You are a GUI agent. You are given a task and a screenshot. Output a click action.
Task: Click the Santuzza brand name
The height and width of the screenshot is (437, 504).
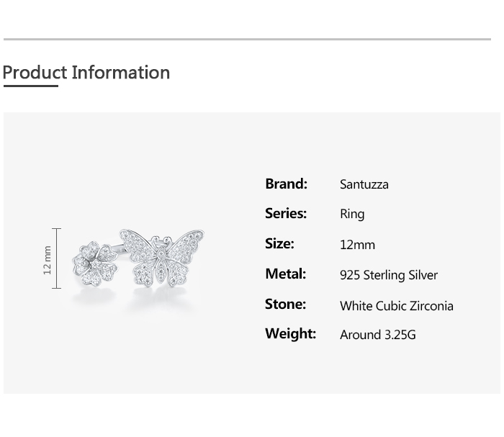364,184
